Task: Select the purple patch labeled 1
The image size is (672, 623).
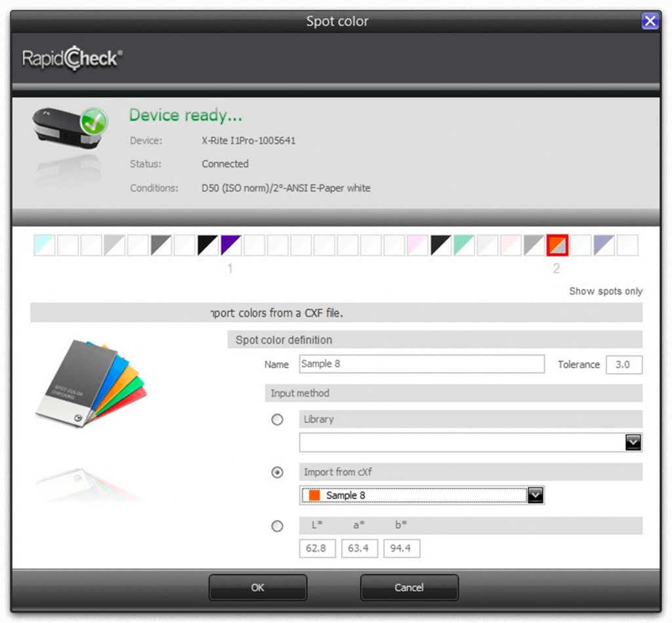Action: 231,245
